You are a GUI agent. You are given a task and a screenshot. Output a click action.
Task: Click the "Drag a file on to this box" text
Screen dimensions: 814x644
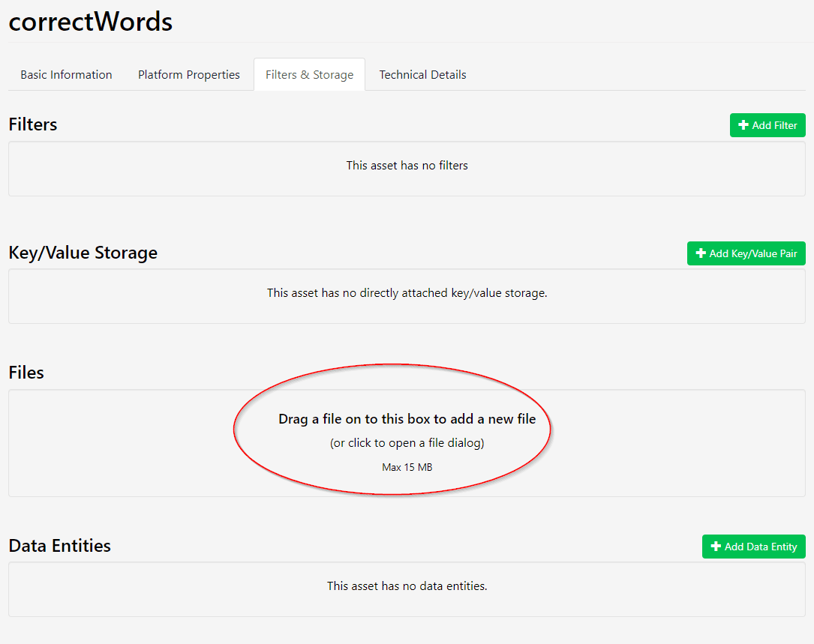tap(407, 419)
